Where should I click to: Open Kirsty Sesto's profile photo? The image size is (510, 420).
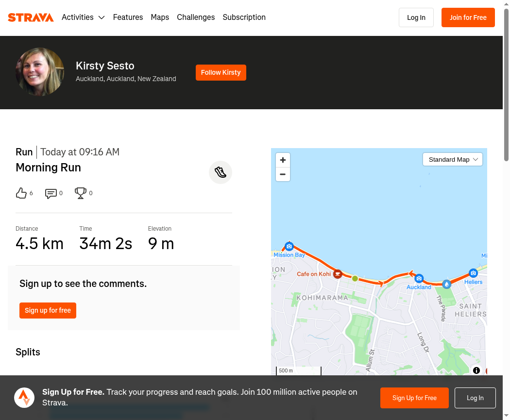(40, 72)
